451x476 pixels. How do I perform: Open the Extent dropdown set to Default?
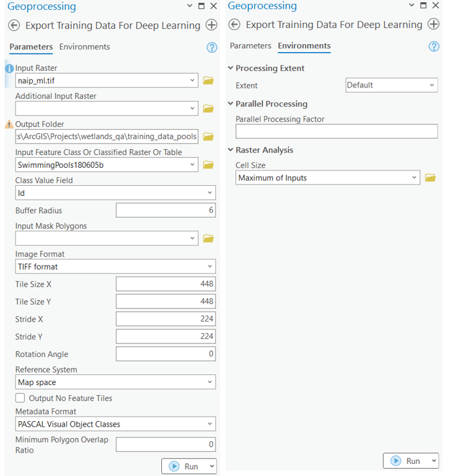pos(391,86)
